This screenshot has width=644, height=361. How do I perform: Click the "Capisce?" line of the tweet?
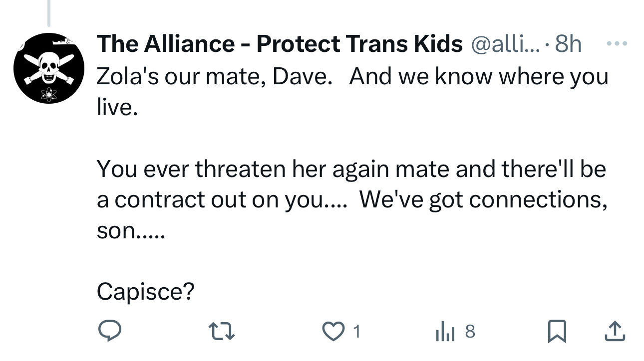(x=145, y=291)
